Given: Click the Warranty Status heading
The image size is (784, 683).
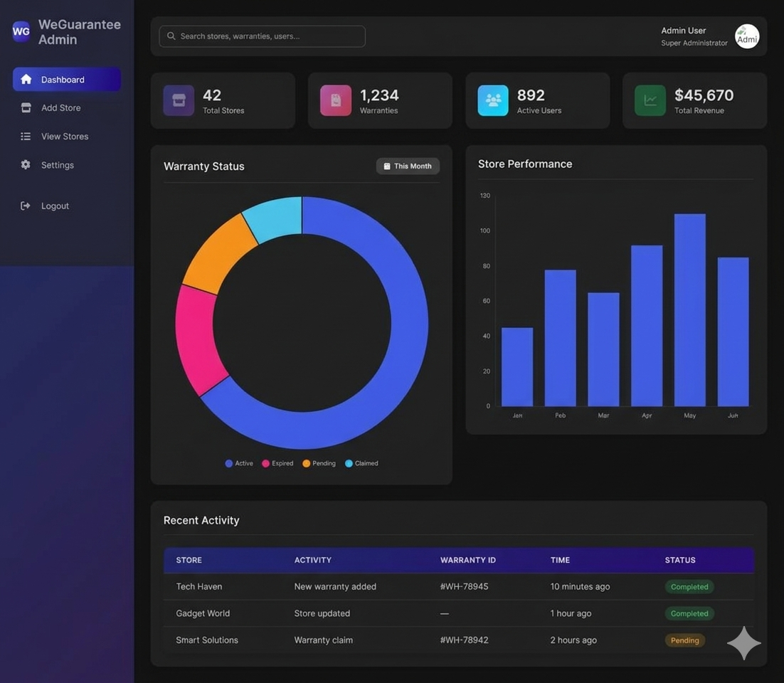Looking at the screenshot, I should click(204, 166).
